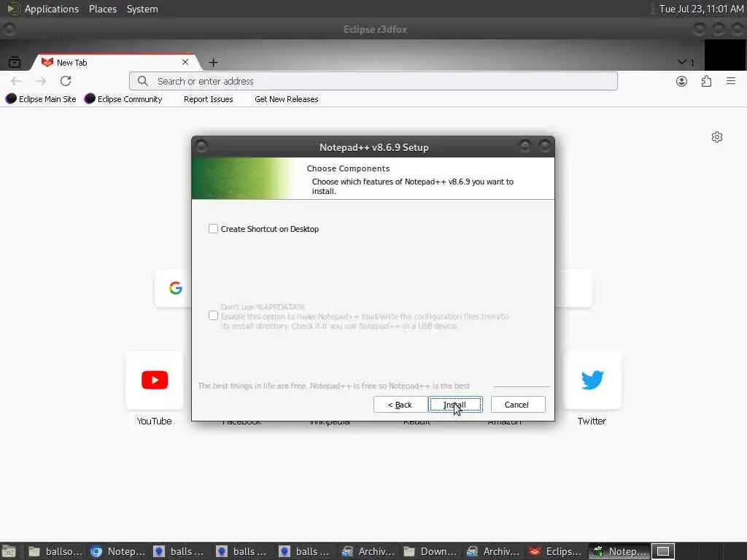747x560 pixels.
Task: Reload the current page
Action: (66, 81)
